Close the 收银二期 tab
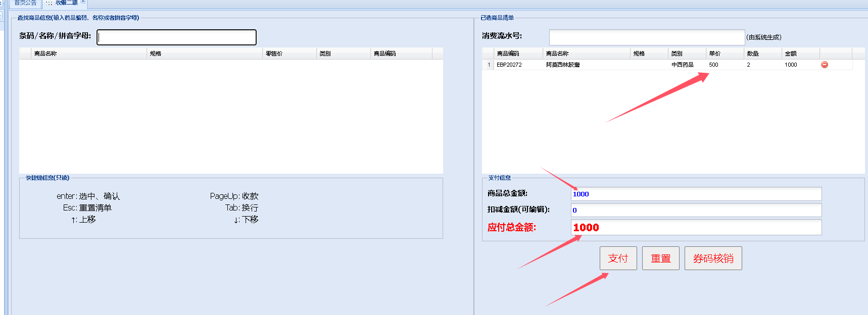Viewport: 868px width, 315px height. pos(83,2)
